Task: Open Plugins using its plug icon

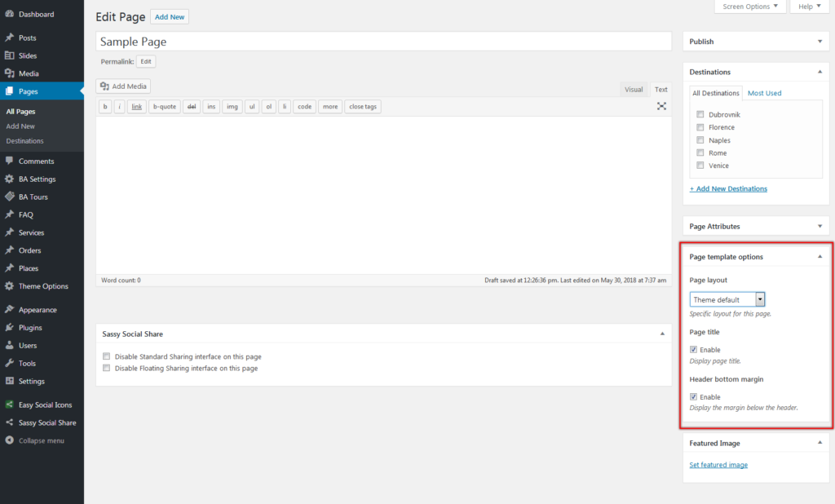Action: pos(10,328)
